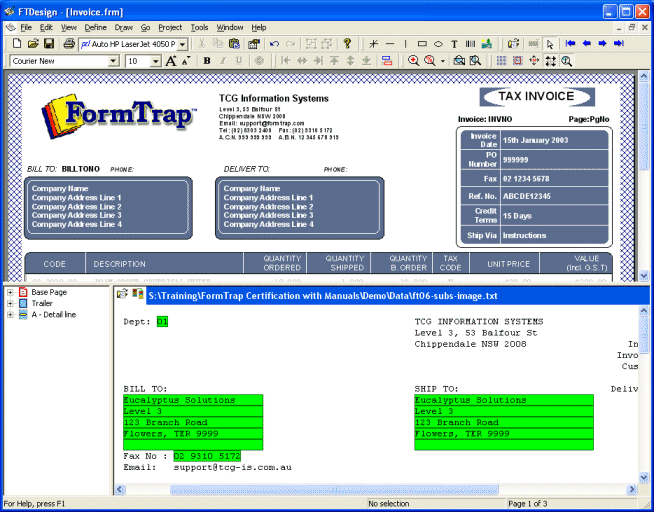Open the zoom level dropdown arrow
This screenshot has width=654, height=512.
[443, 61]
